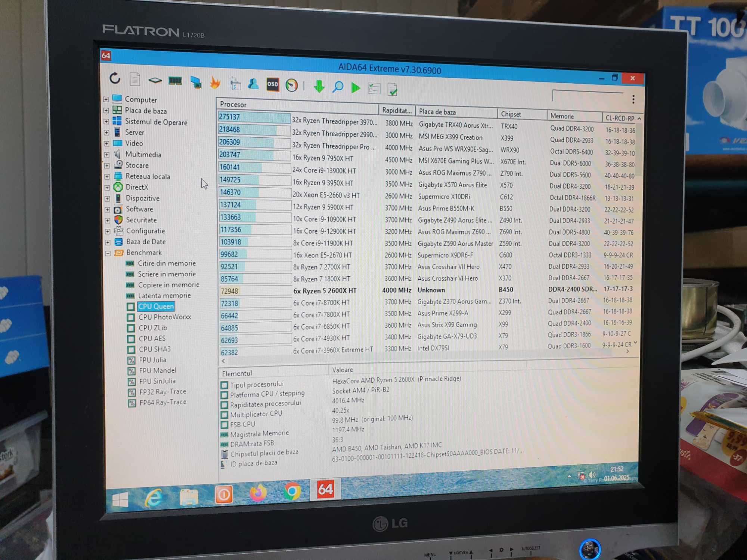Sort by the Placa de baza column header

(x=456, y=112)
